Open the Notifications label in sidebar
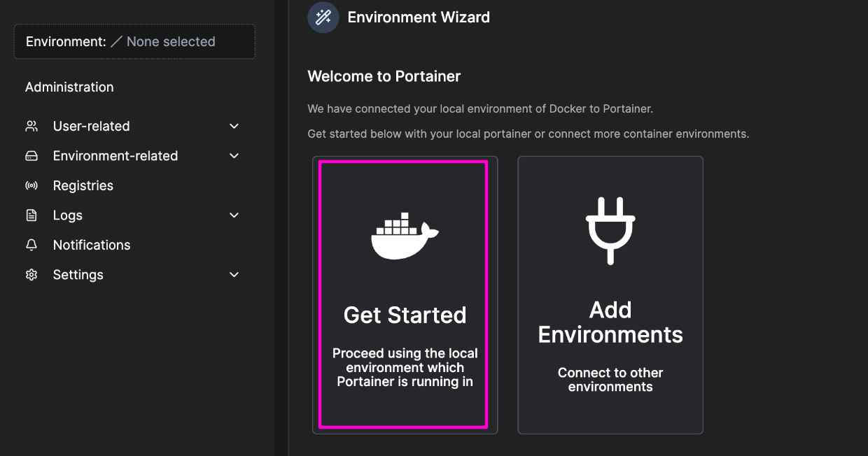This screenshot has height=456, width=868. [92, 245]
